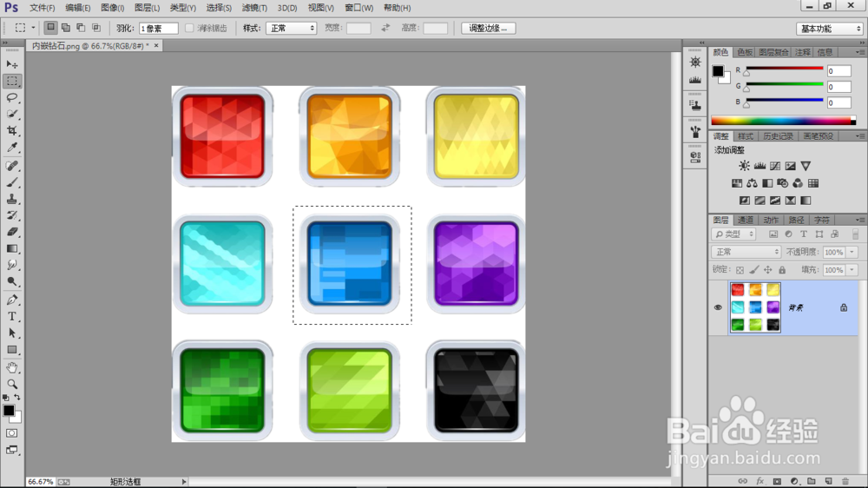
Task: Open the 滤镜 (Filter) menu
Action: 254,8
